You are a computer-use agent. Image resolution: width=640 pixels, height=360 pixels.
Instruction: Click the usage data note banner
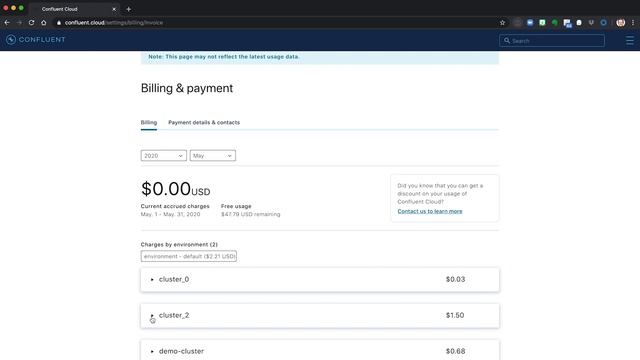(x=320, y=57)
